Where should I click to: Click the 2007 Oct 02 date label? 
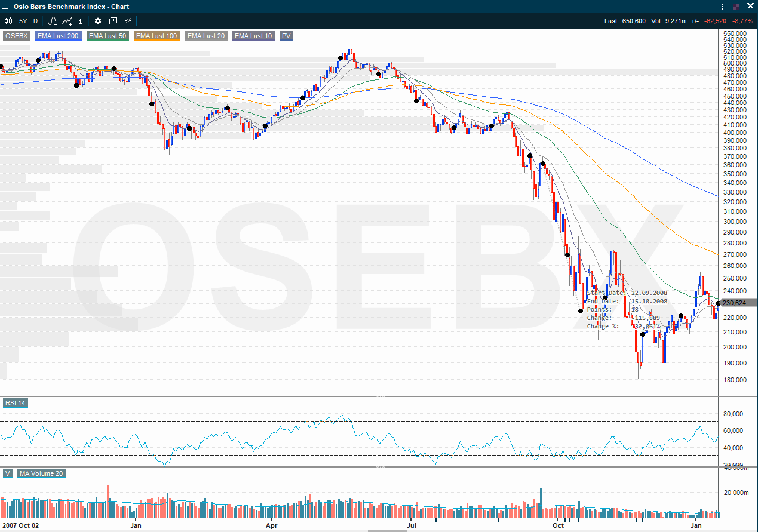(20, 525)
